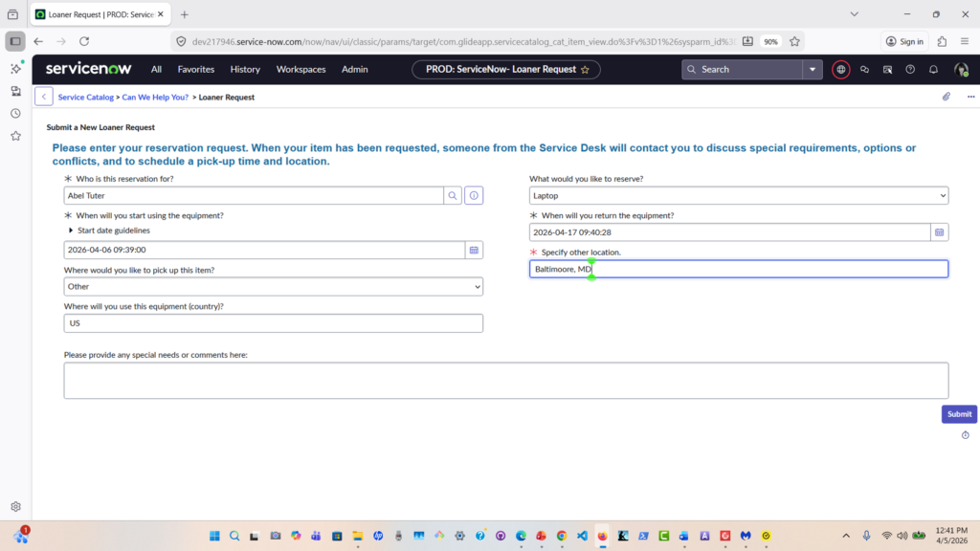Bookmark this page with the browser star
This screenshot has width=980, height=551.
point(794,41)
